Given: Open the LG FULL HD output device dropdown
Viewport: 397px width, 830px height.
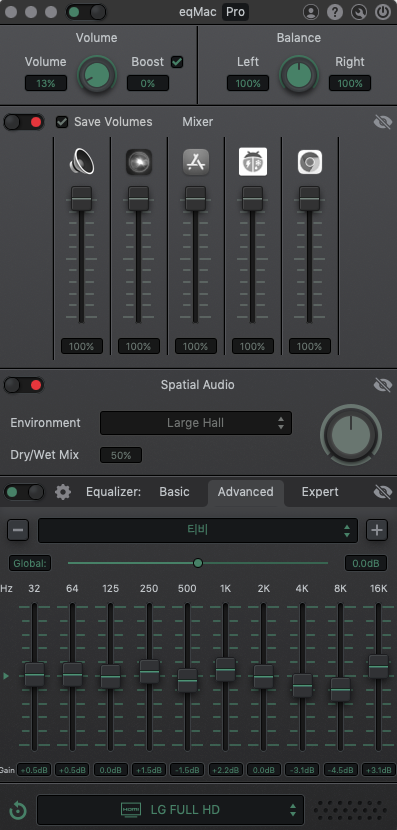Looking at the screenshot, I should pyautogui.click(x=170, y=810).
